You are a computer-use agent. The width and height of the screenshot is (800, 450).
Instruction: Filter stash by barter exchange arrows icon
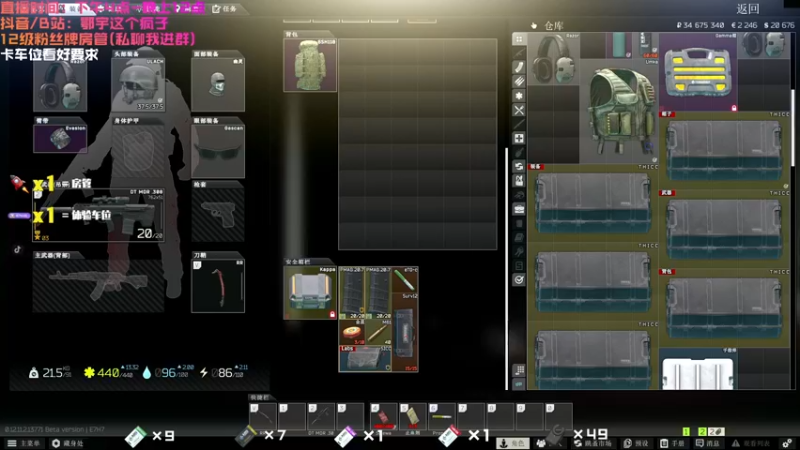tap(519, 166)
